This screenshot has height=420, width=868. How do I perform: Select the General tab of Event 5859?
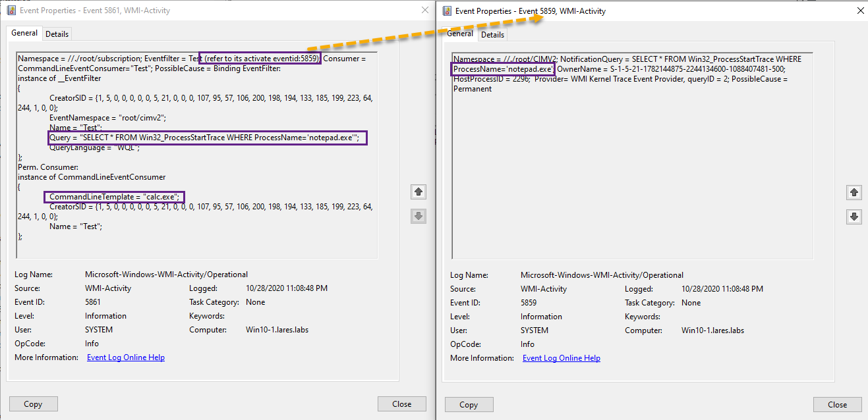pyautogui.click(x=459, y=34)
